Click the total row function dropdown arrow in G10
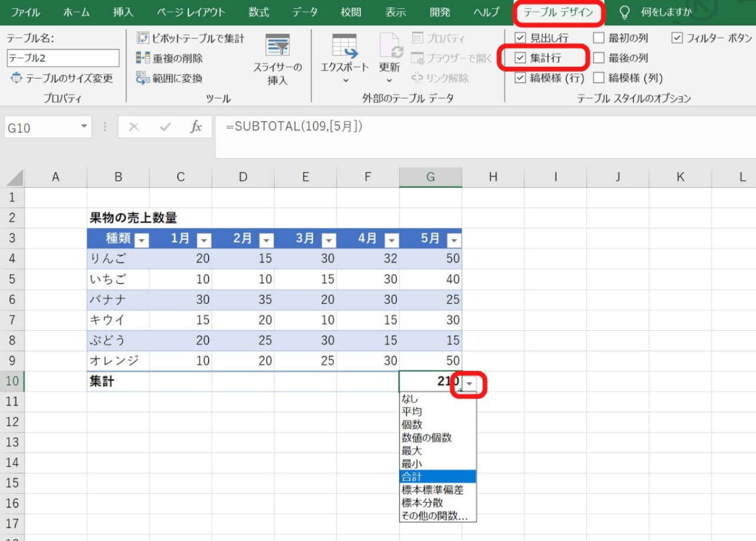This screenshot has height=541, width=756. 470,383
